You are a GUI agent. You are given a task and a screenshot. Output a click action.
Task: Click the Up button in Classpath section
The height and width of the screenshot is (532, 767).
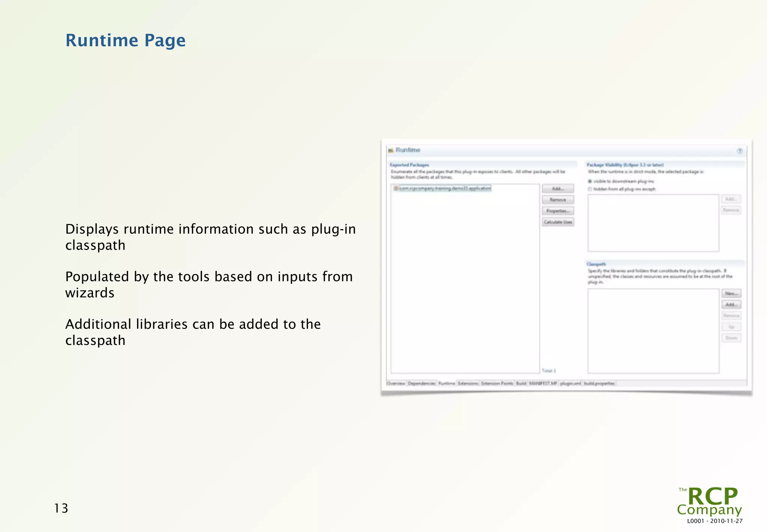731,327
